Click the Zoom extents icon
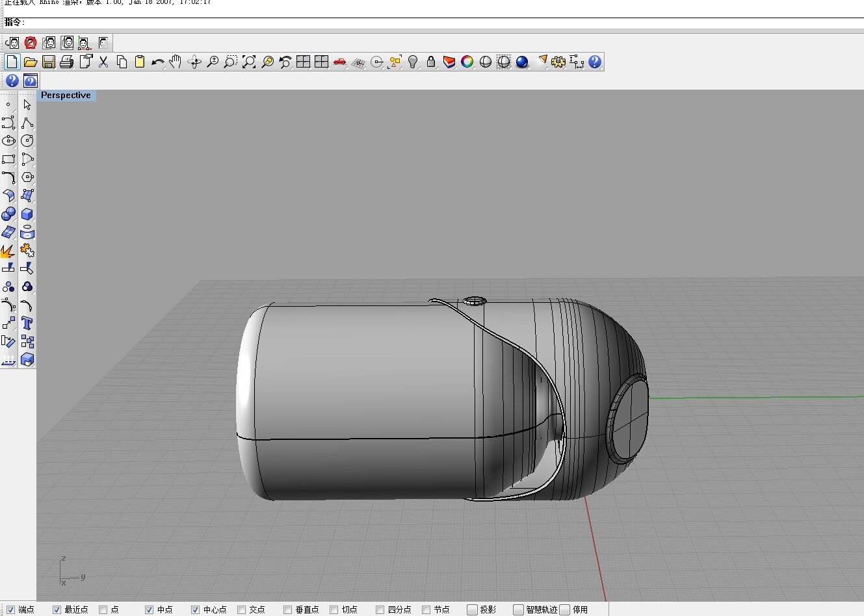 click(248, 62)
